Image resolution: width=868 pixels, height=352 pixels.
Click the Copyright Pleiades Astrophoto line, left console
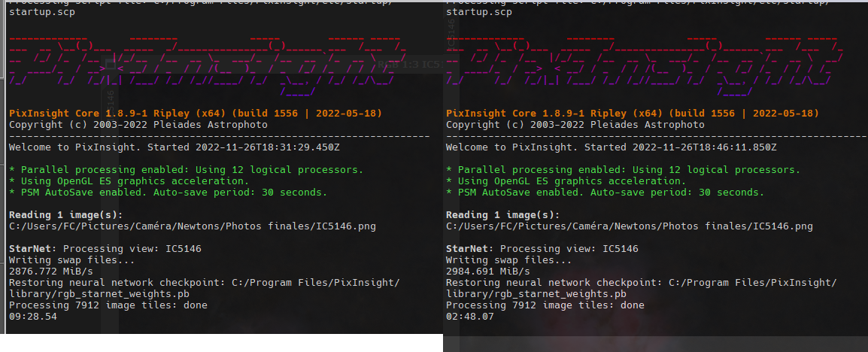click(138, 125)
